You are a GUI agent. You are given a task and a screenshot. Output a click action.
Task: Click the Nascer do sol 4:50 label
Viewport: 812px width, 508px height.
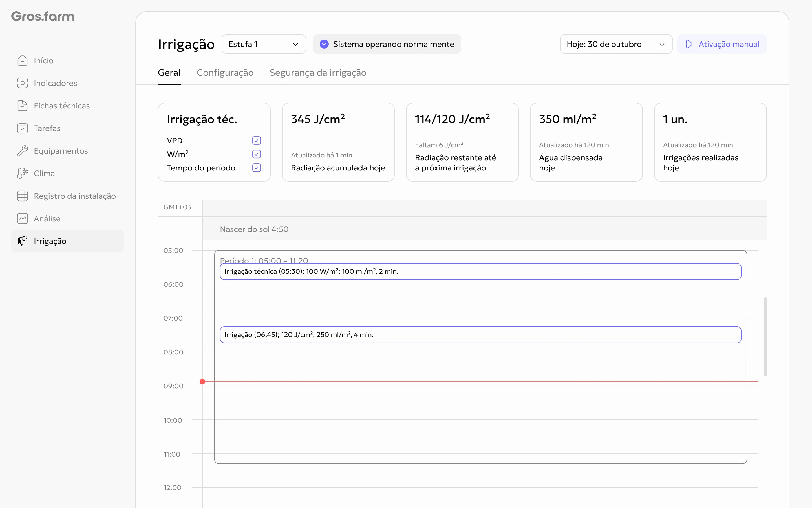click(254, 229)
